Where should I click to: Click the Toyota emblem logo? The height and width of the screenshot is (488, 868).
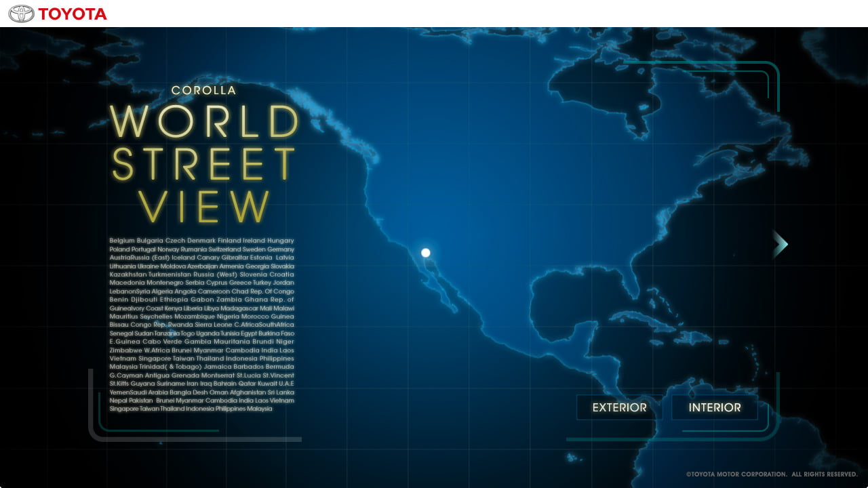click(x=21, y=14)
